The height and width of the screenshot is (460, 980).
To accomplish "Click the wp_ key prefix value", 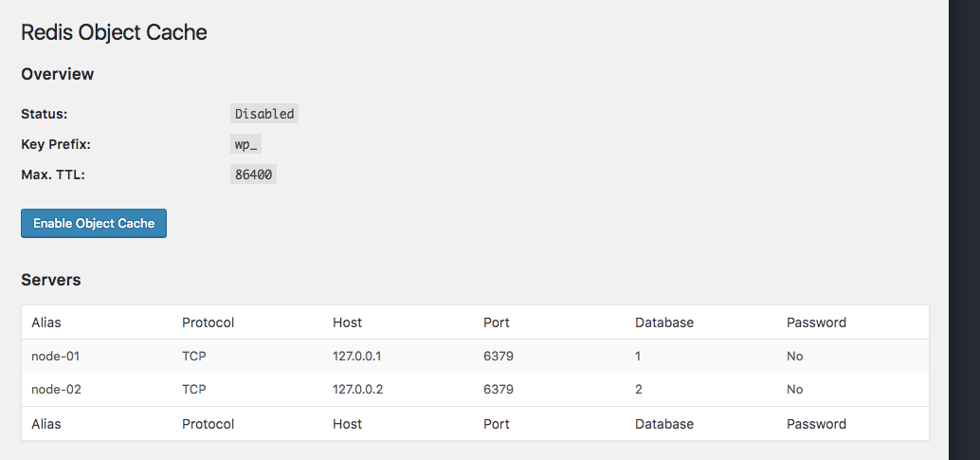I will point(246,145).
